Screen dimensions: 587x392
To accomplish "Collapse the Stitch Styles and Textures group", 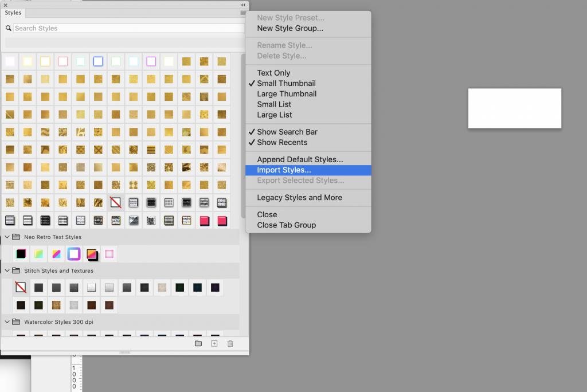I will [x=7, y=271].
